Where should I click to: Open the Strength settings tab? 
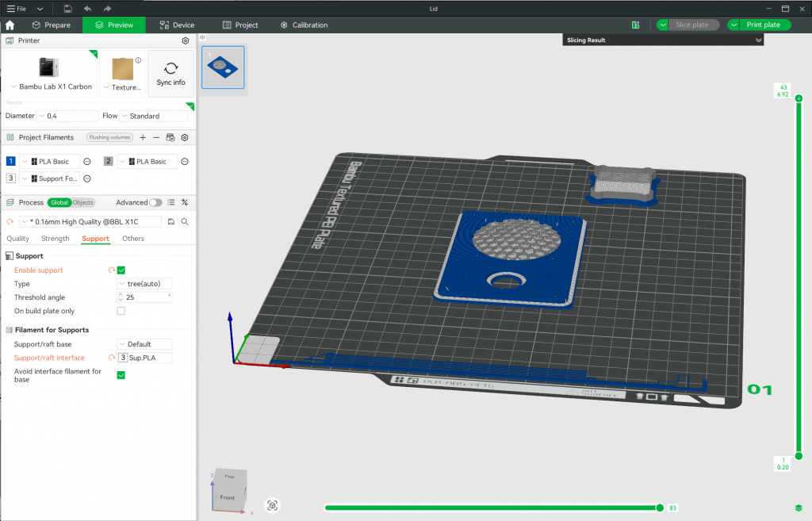[56, 239]
